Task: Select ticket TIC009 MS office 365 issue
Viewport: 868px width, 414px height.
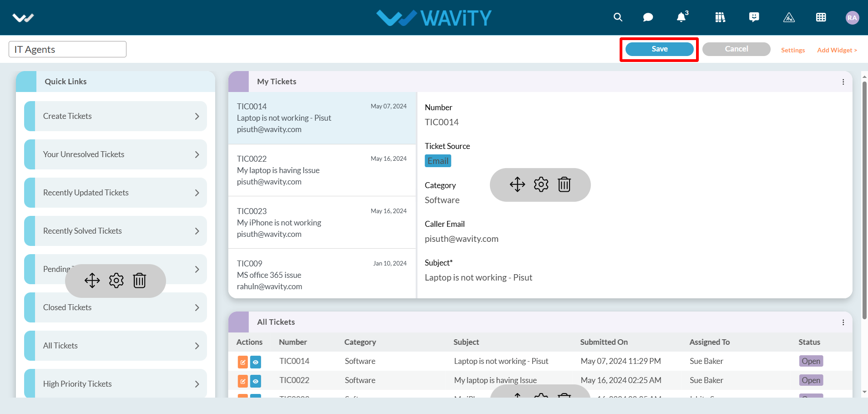Action: point(322,274)
